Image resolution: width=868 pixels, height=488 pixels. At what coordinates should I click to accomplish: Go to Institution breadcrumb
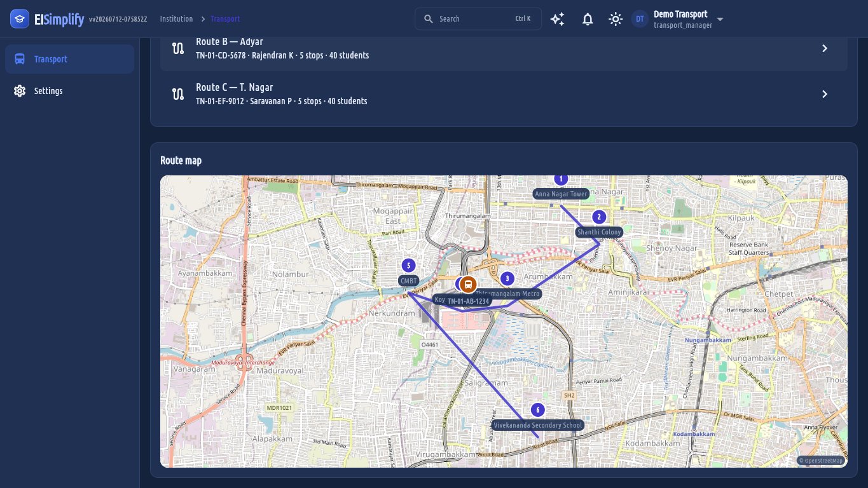coord(176,19)
